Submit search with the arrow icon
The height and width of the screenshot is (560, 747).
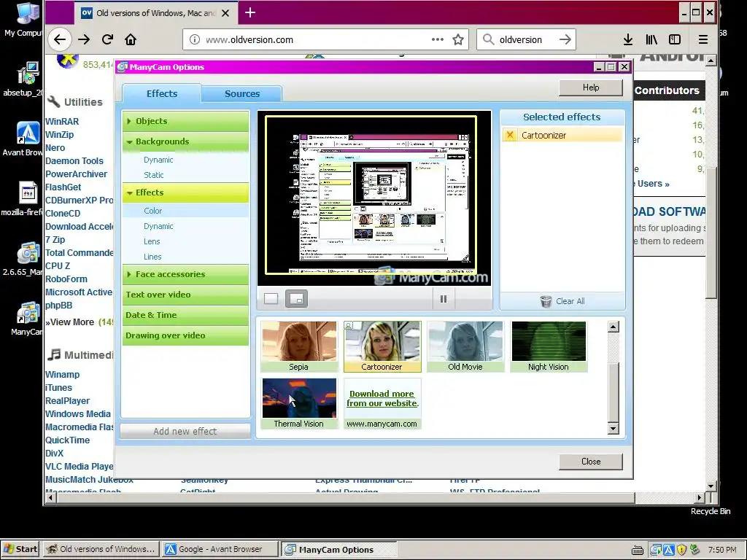coord(565,39)
